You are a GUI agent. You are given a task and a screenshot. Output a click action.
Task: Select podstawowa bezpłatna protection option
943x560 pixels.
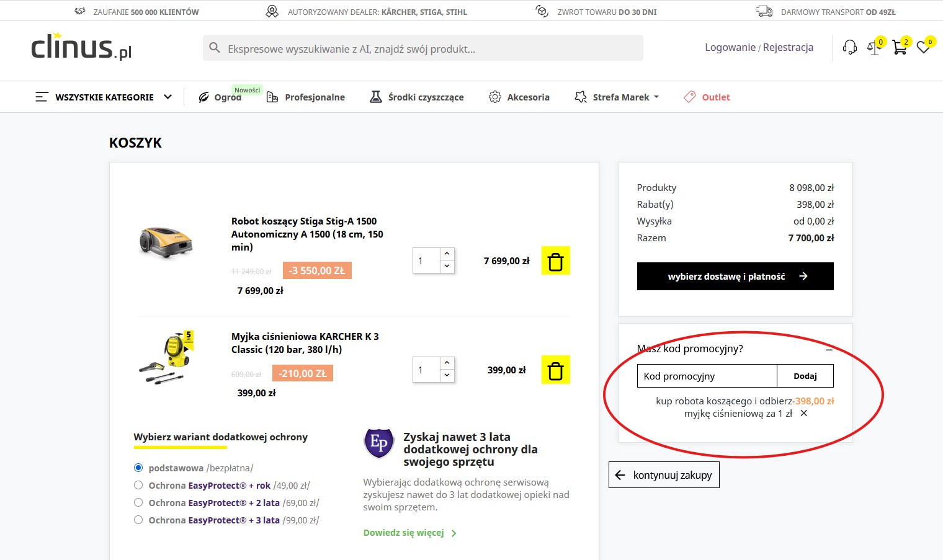[x=138, y=468]
